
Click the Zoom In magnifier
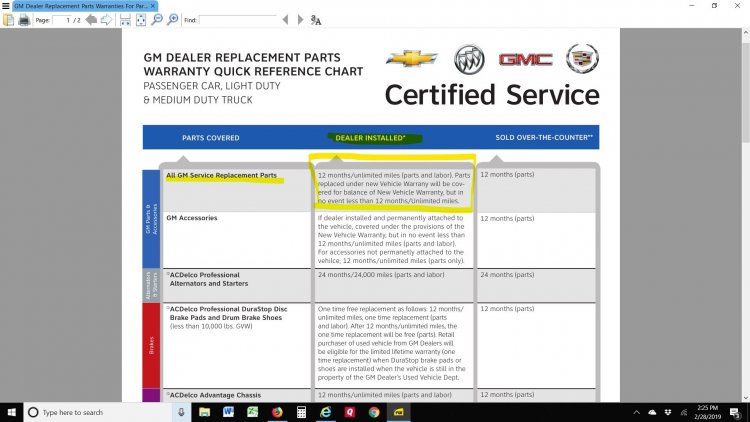point(172,20)
